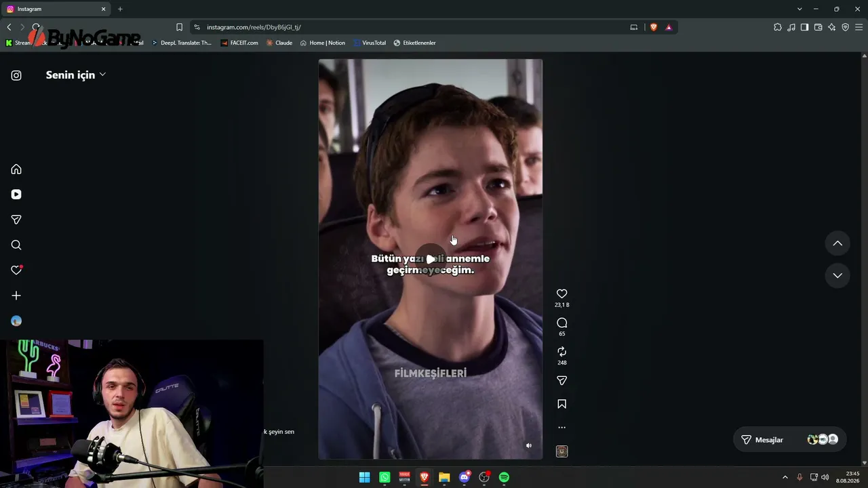Viewport: 868px width, 488px height.
Task: Go forward in browser history
Action: (22, 27)
